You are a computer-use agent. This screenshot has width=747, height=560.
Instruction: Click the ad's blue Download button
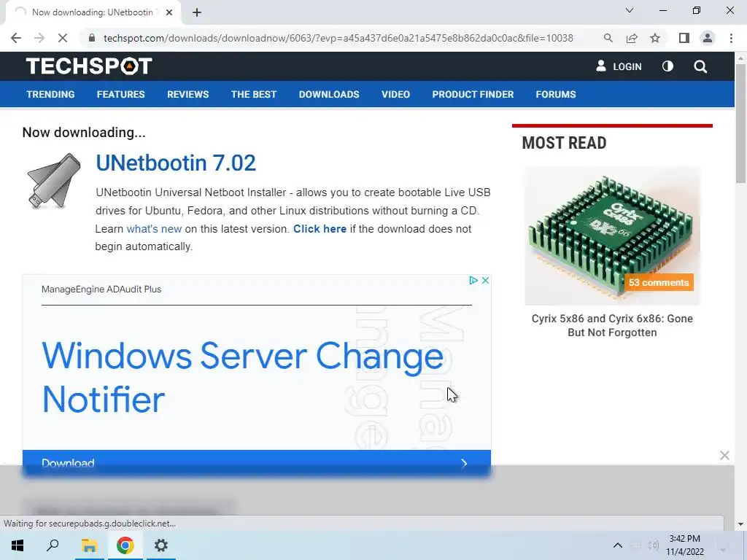click(256, 463)
